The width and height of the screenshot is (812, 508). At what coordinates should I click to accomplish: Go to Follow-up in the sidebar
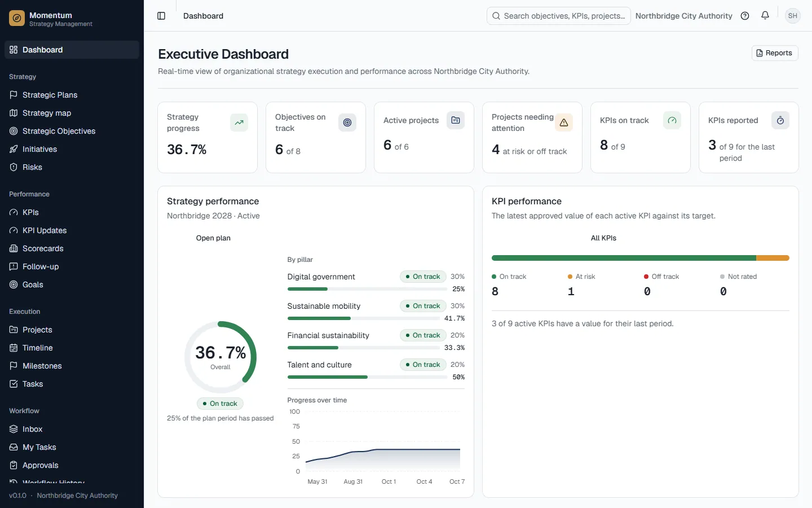(72, 266)
